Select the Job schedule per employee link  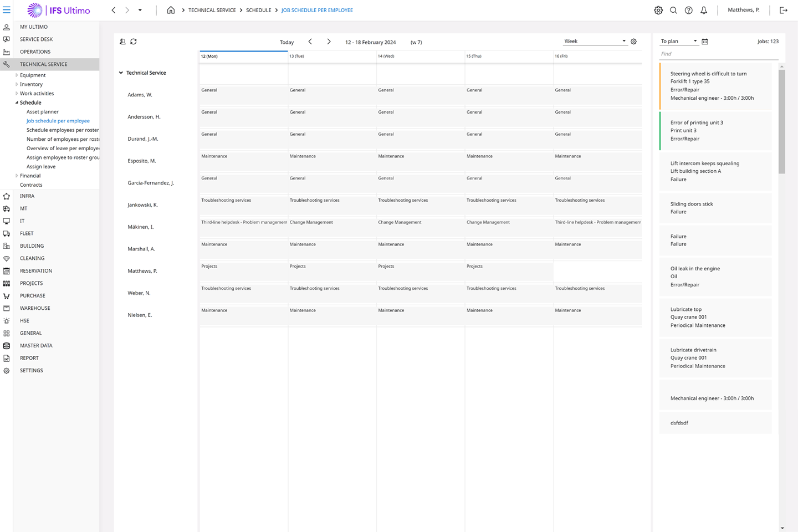point(58,120)
